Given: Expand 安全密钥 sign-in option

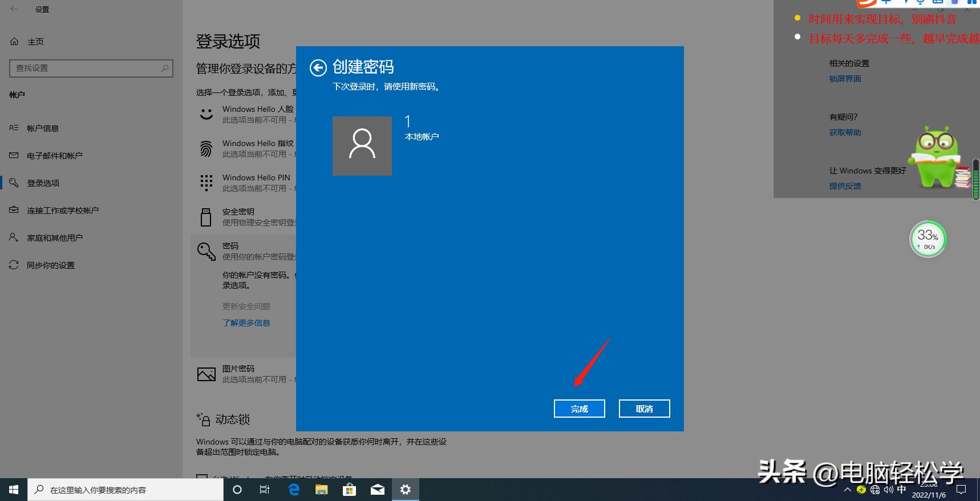Looking at the screenshot, I should tap(245, 217).
